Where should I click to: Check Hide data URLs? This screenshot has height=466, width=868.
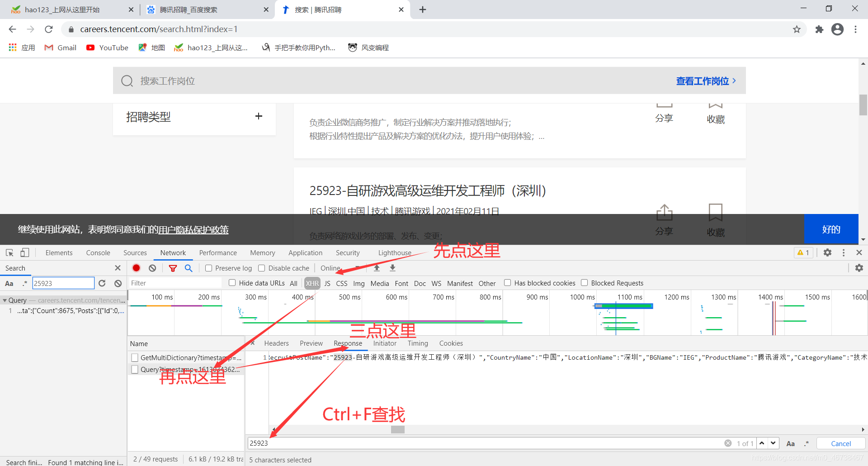[x=232, y=283]
